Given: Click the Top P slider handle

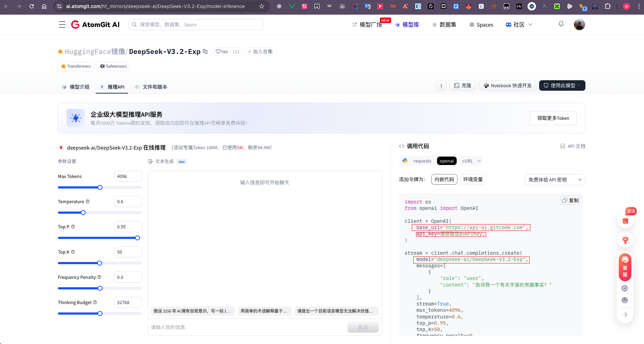Looking at the screenshot, I should [x=137, y=238].
